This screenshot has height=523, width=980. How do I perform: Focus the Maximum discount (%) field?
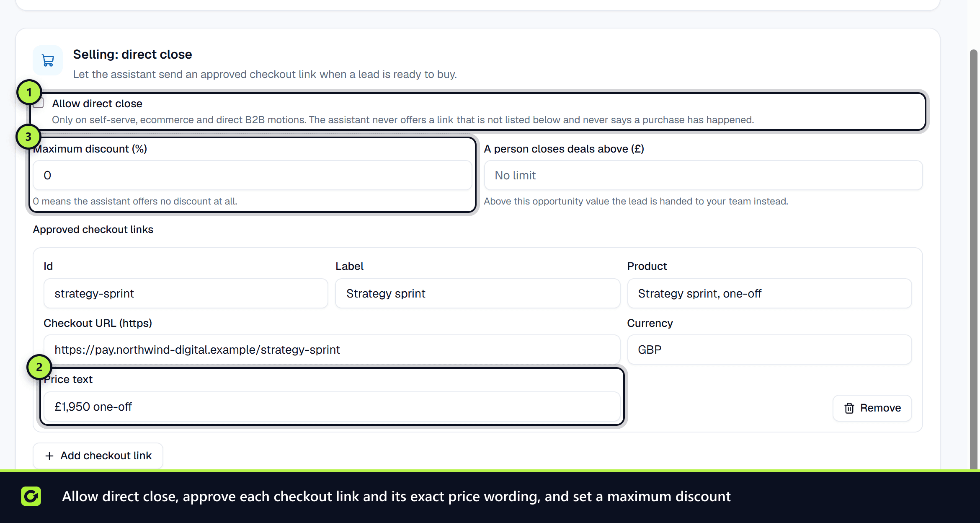pos(253,175)
